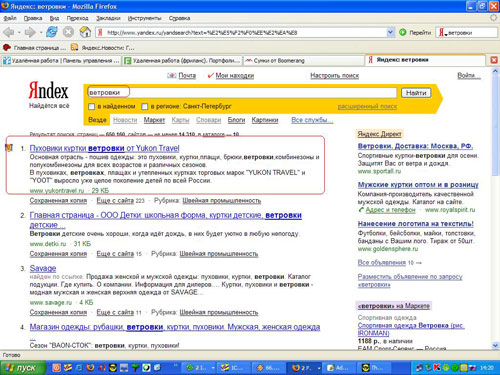Image resolution: width=500 pixels, height=375 pixels.
Task: Click the page vertical scrollbar down arrow
Action: coord(495,346)
